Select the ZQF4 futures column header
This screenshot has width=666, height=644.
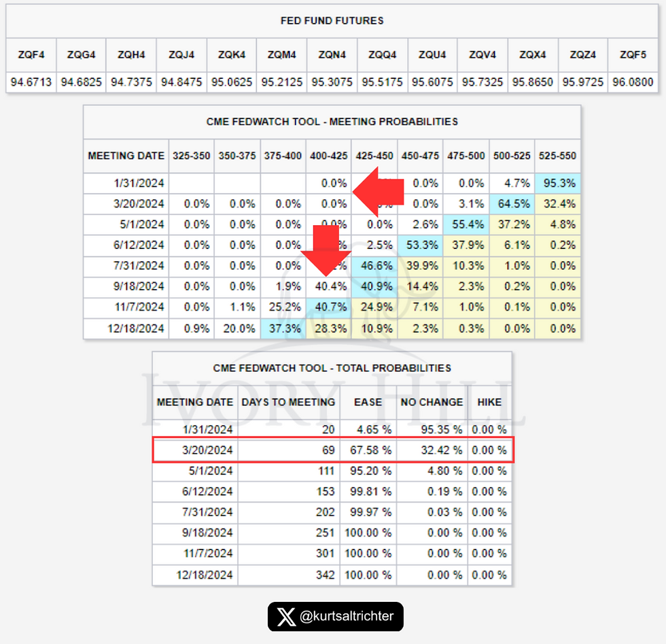pos(31,55)
